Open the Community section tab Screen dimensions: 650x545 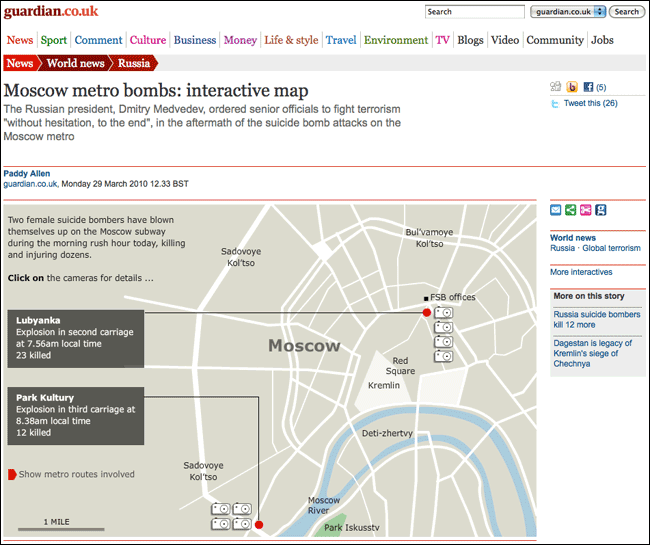point(555,40)
